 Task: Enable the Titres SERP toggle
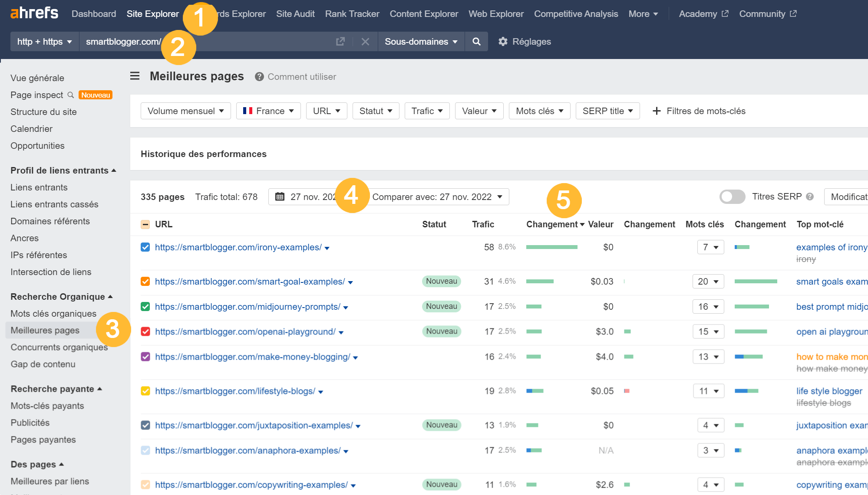732,197
